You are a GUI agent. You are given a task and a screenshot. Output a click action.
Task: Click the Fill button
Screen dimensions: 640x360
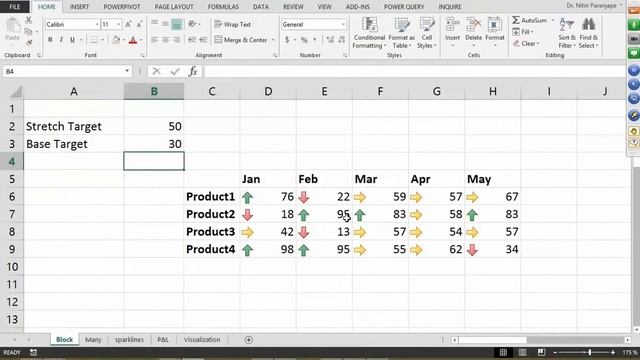click(523, 32)
